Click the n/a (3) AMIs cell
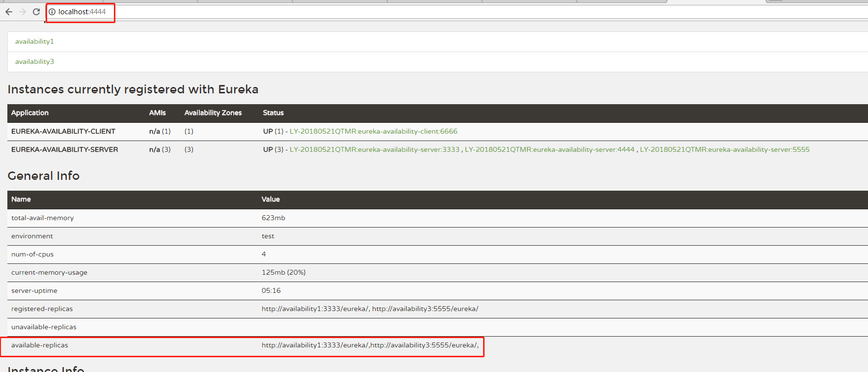Image resolution: width=868 pixels, height=372 pixels. tap(160, 149)
